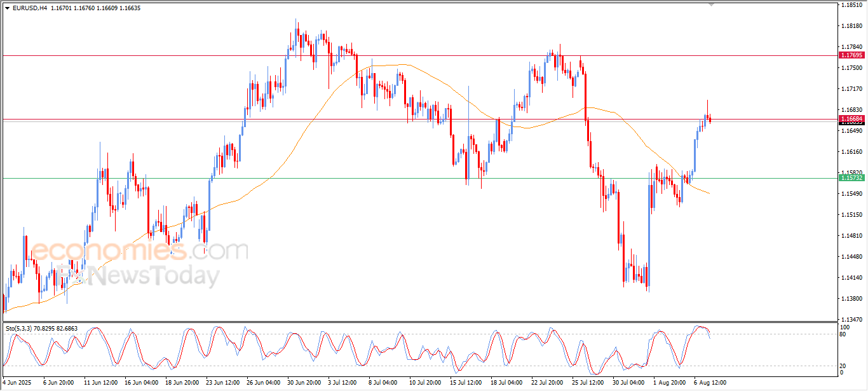Click price axis label 1.16490

tap(851, 131)
